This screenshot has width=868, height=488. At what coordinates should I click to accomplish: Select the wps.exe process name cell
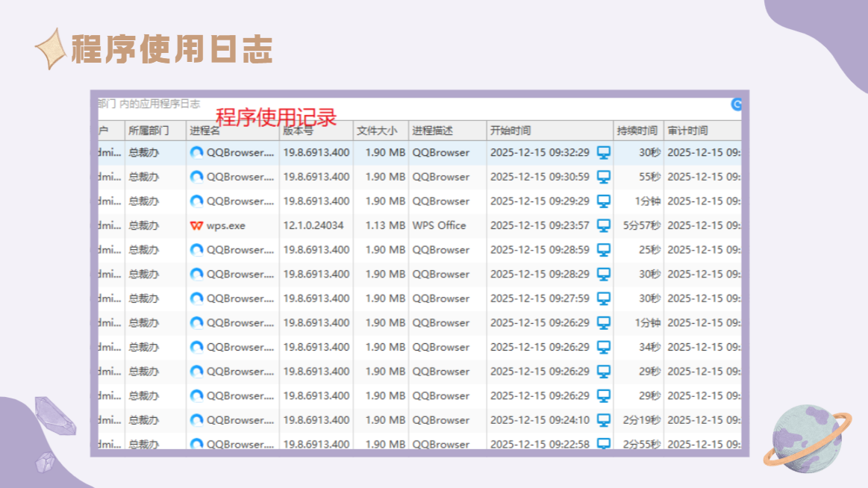click(x=233, y=226)
